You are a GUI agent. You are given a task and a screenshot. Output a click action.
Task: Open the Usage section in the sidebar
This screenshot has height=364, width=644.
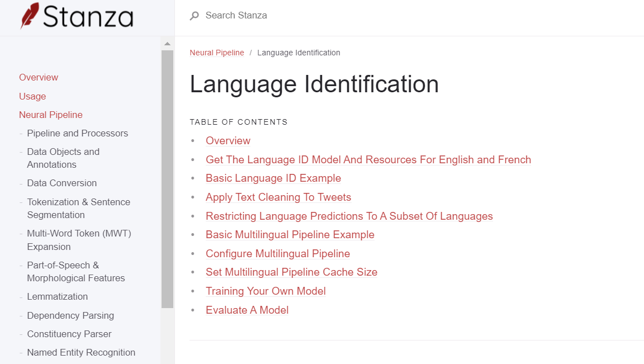point(32,96)
